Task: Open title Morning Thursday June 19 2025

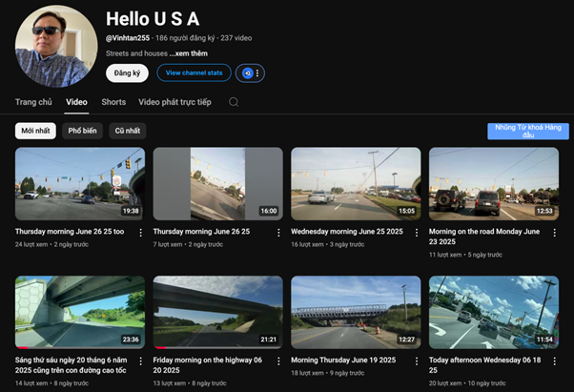Action: tap(343, 361)
